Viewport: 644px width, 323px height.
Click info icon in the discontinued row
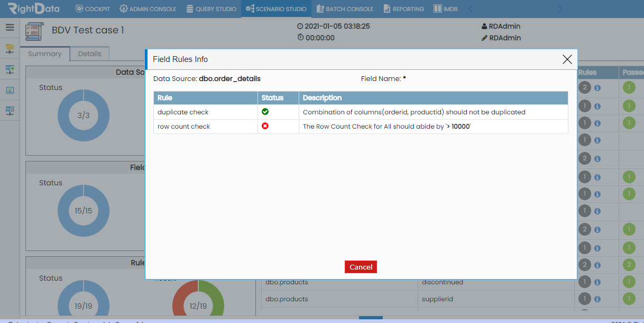(x=597, y=282)
